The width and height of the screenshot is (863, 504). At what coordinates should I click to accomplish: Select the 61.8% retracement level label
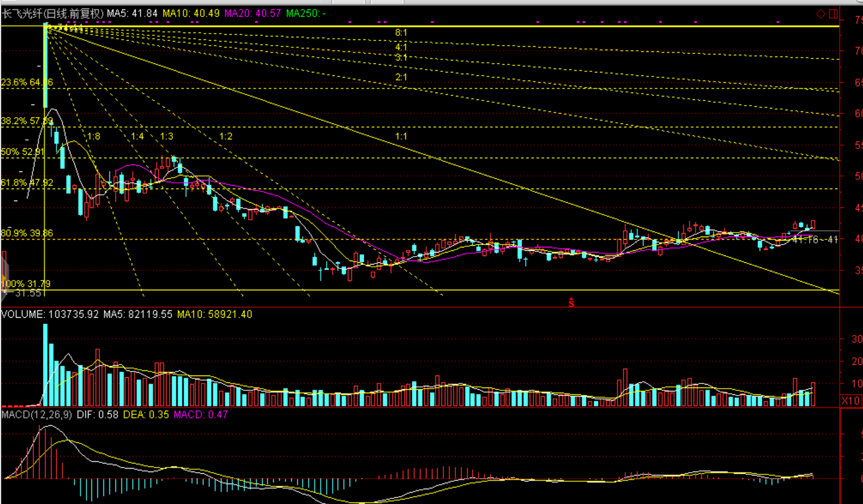point(27,183)
